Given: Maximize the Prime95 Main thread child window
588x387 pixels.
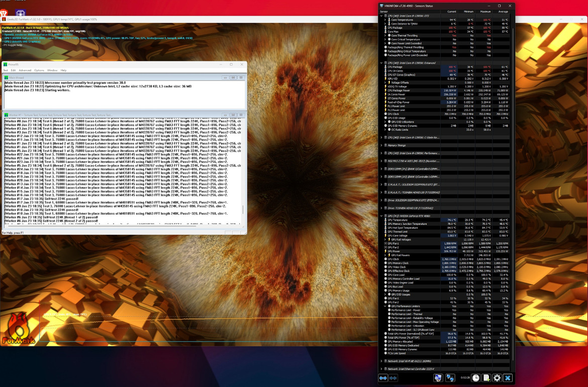Looking at the screenshot, I should 233,77.
